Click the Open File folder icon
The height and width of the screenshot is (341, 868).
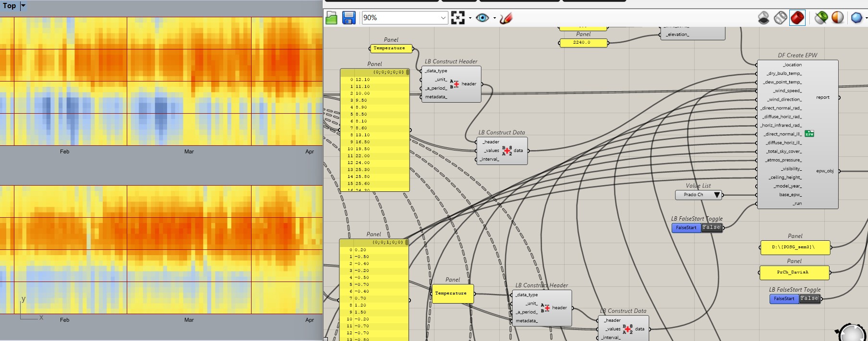click(x=331, y=18)
